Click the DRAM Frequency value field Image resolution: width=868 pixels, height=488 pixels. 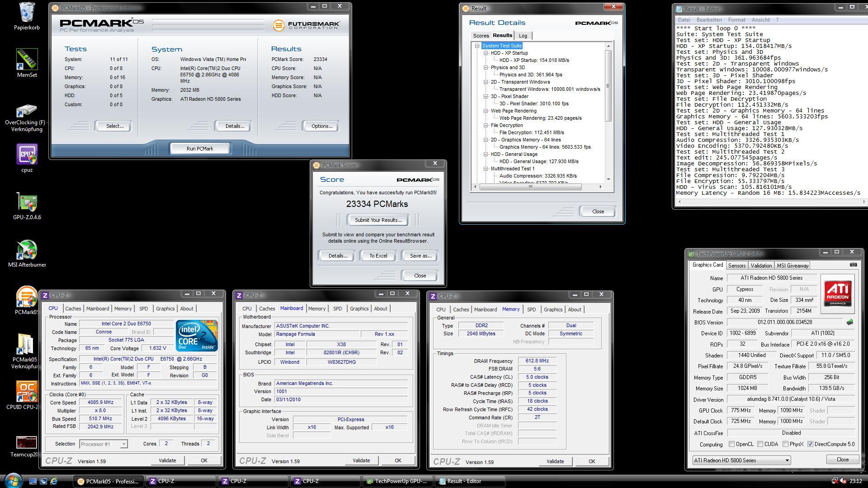point(537,361)
